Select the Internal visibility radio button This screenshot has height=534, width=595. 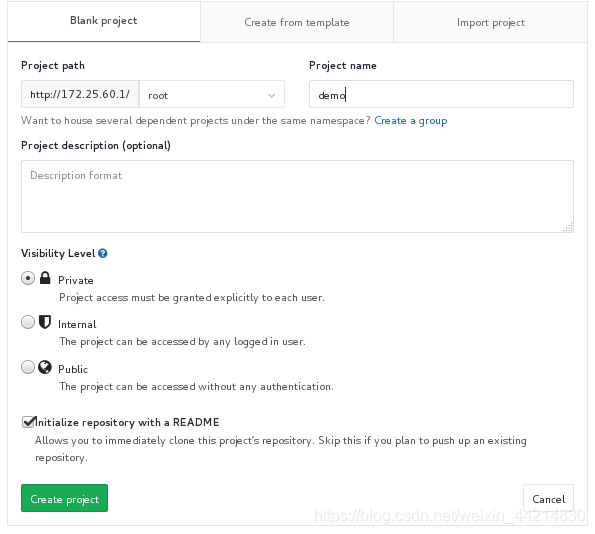(28, 322)
